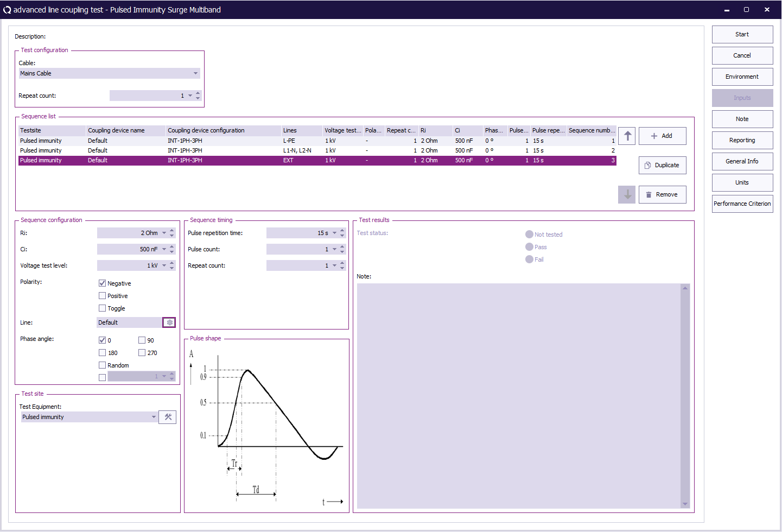The width and height of the screenshot is (782, 532).
Task: Open Line settings gear icon
Action: (169, 322)
